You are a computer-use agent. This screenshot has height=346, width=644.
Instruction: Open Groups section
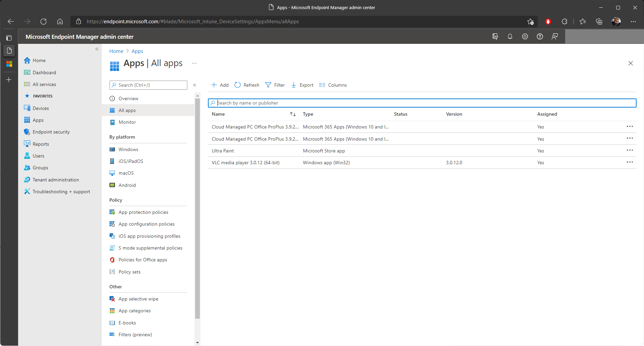(x=36, y=168)
